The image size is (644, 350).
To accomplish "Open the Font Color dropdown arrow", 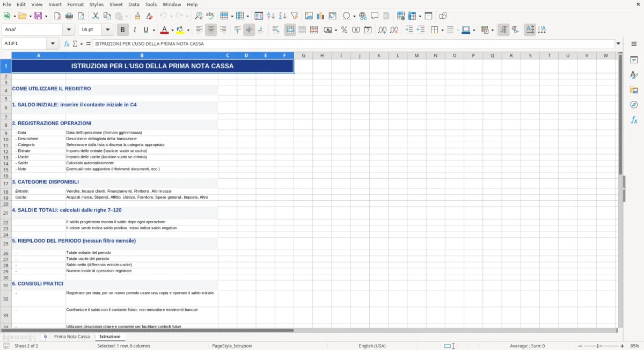I will point(172,31).
